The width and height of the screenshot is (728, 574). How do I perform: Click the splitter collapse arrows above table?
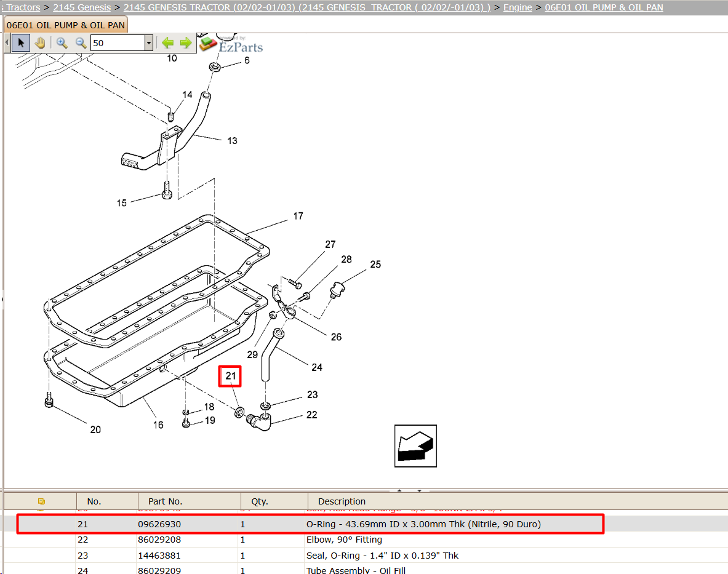(x=409, y=490)
